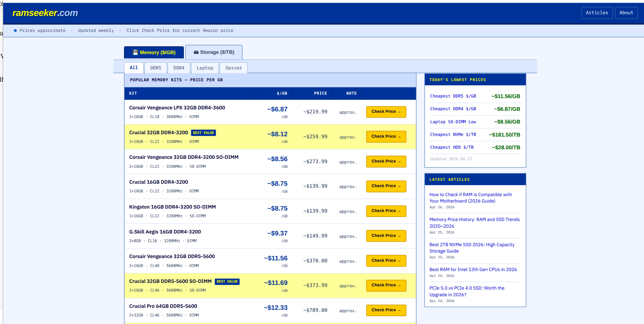
Task: Switch to the DDR4 filter tab
Action: coord(179,68)
